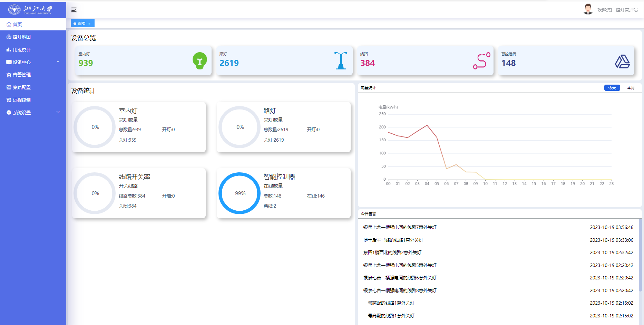This screenshot has height=325, width=644.
Task: Open 路灯地图 in the sidebar
Action: point(21,37)
